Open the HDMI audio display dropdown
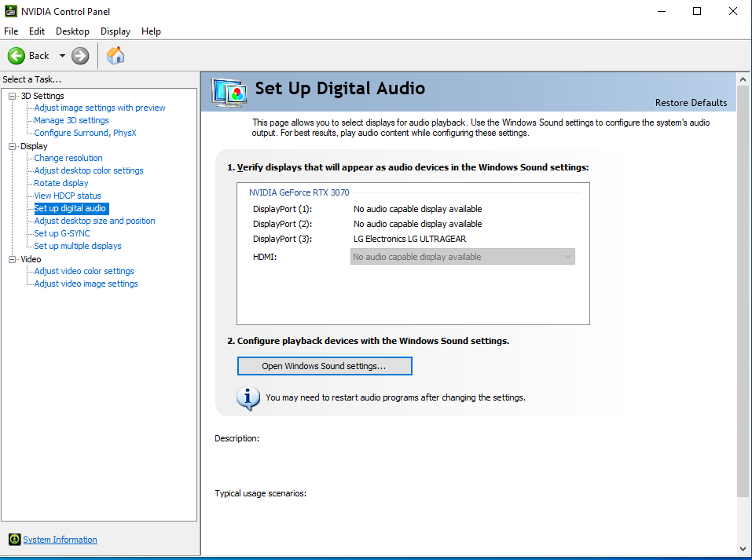The image size is (752, 560). click(x=462, y=257)
